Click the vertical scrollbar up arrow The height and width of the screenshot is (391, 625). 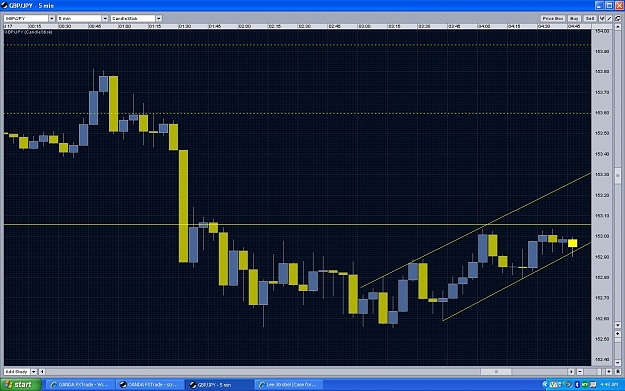618,27
